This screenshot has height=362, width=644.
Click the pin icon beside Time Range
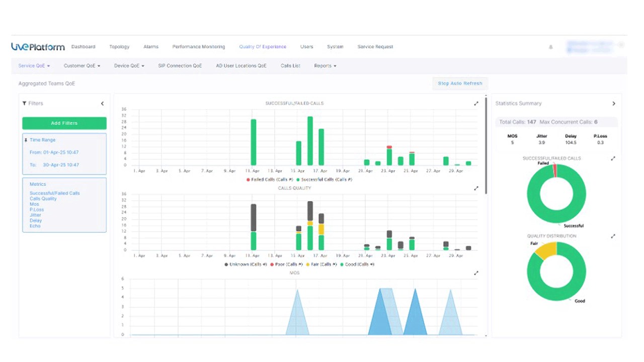tap(26, 140)
